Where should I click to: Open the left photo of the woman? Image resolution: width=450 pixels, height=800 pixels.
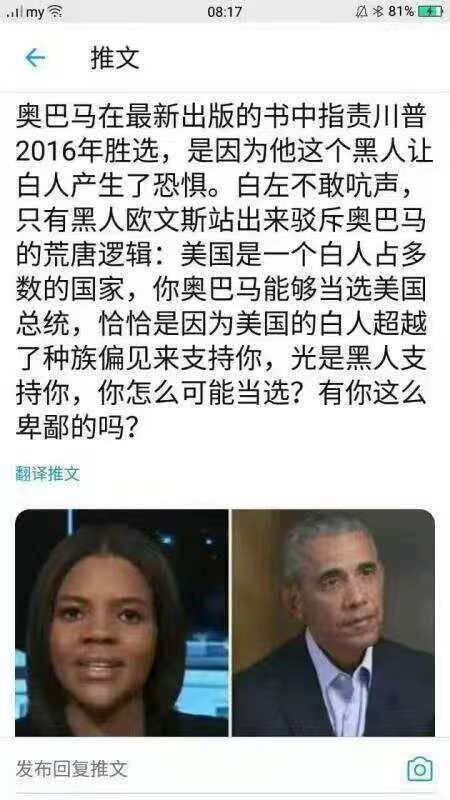[121, 622]
